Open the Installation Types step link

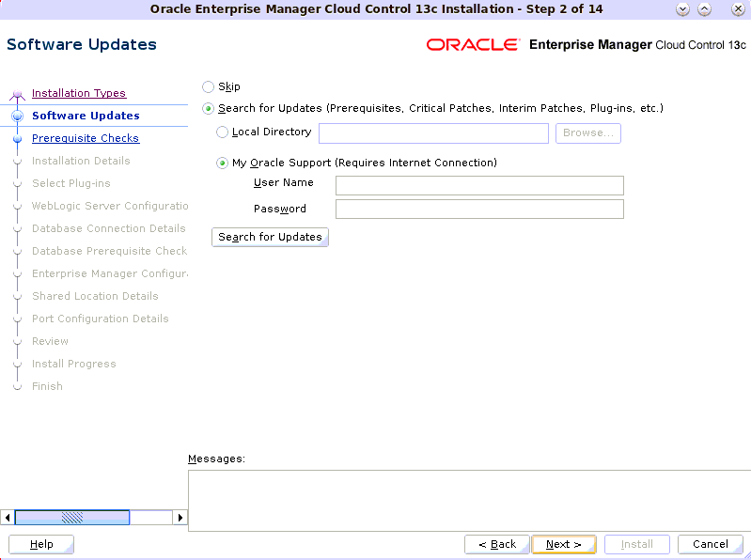point(79,93)
